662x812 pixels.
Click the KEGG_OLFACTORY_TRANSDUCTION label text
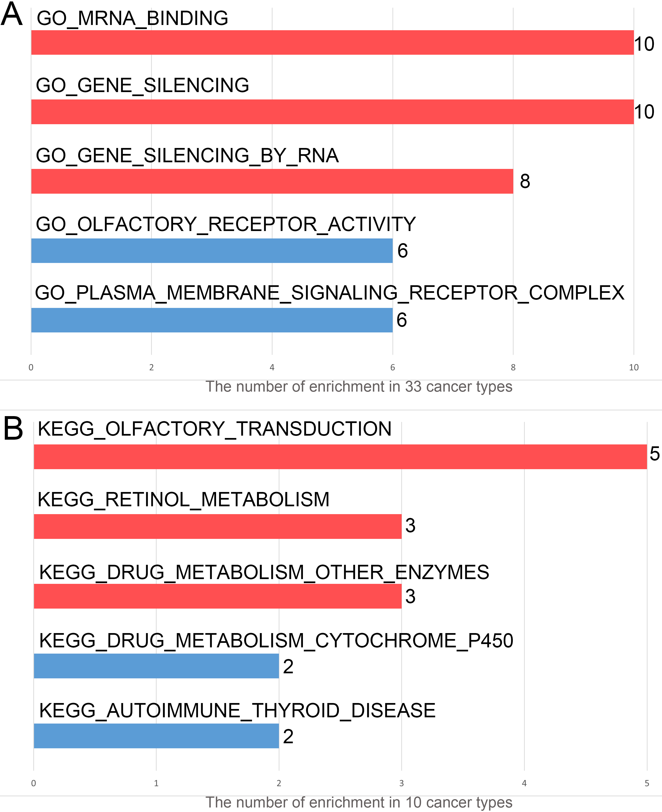coord(215,429)
